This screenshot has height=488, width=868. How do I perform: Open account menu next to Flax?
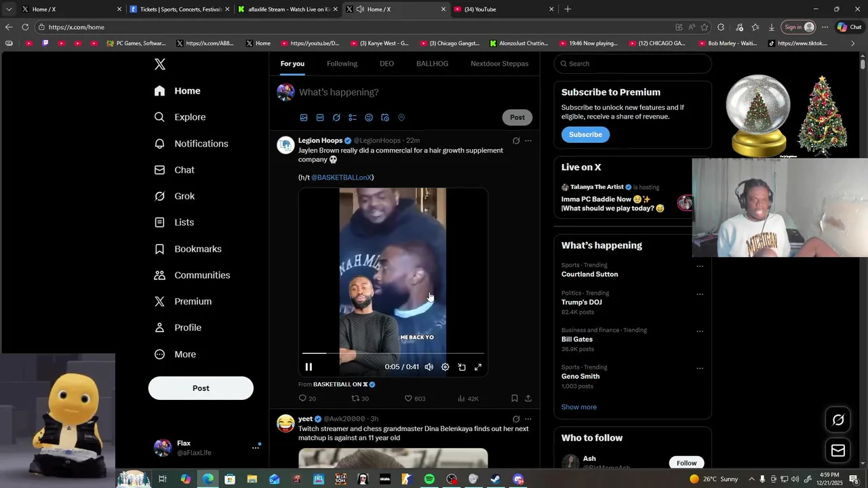256,447
